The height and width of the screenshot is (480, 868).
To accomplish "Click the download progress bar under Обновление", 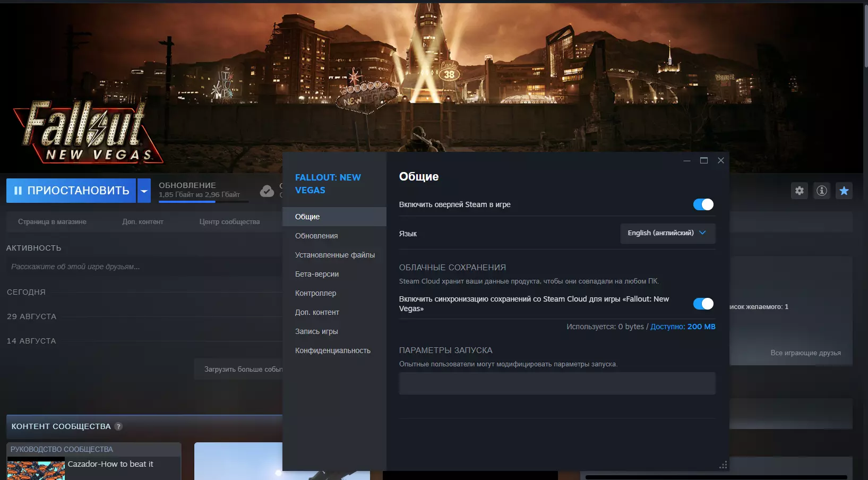I will pos(203,202).
